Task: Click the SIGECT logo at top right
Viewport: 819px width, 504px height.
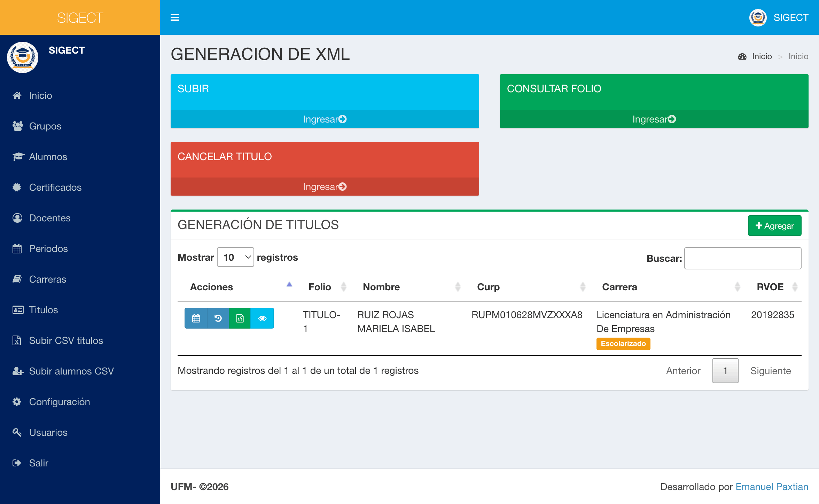Action: (758, 17)
